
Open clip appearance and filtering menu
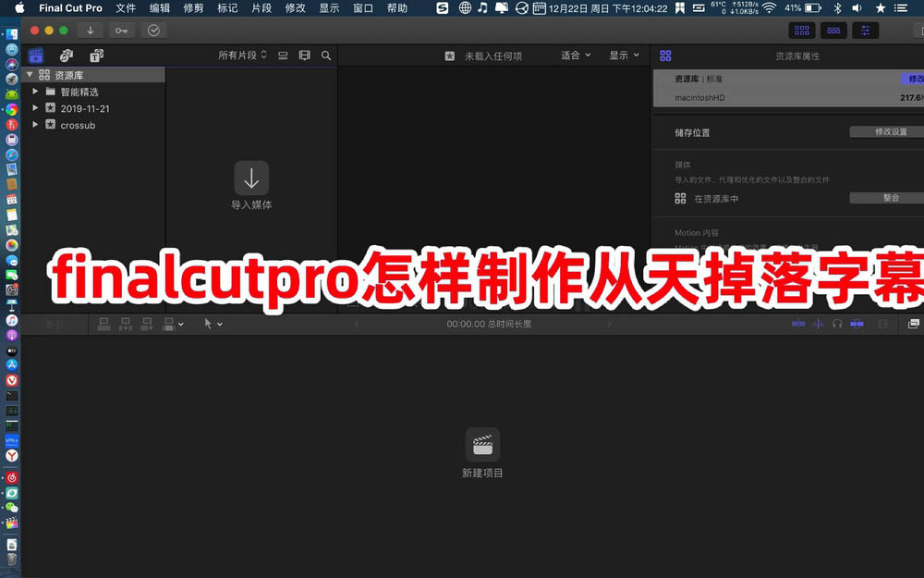coord(304,55)
